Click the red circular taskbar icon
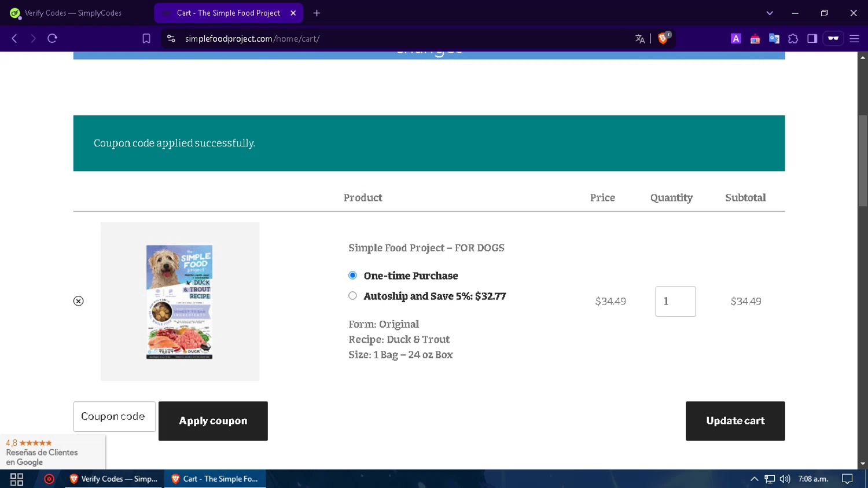 click(49, 479)
